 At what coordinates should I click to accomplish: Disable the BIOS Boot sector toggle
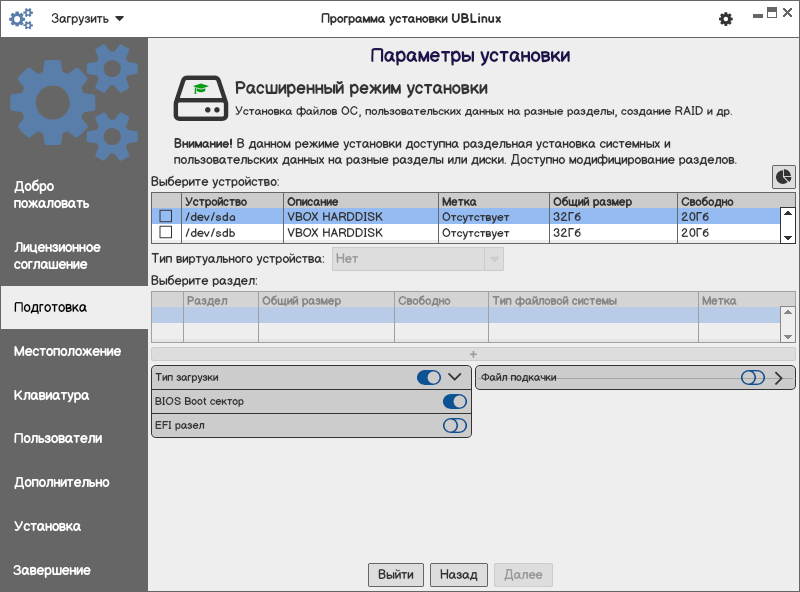click(x=455, y=401)
